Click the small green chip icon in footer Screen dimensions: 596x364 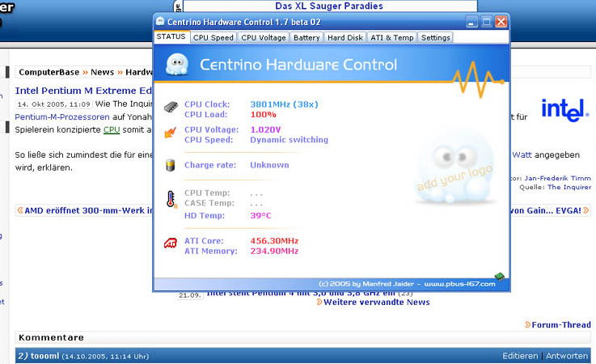[499, 276]
